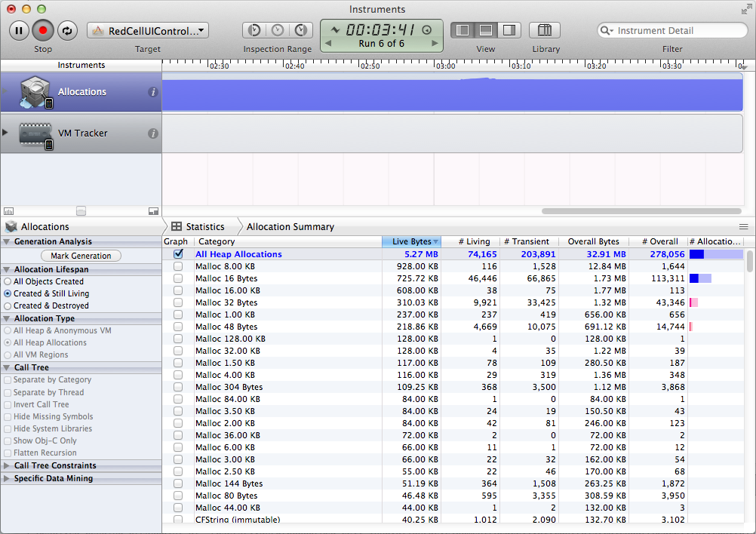Click the loop toggle button
The width and height of the screenshot is (756, 534).
coord(67,31)
